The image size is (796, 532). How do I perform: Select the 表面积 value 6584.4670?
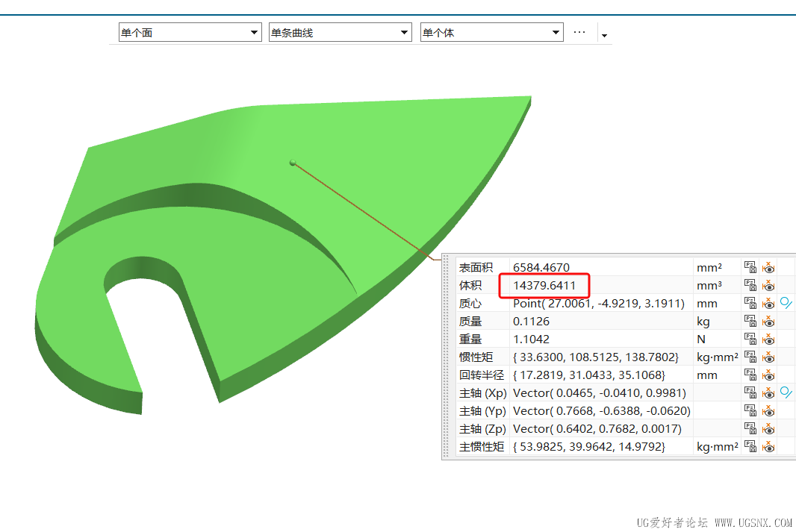pos(541,267)
